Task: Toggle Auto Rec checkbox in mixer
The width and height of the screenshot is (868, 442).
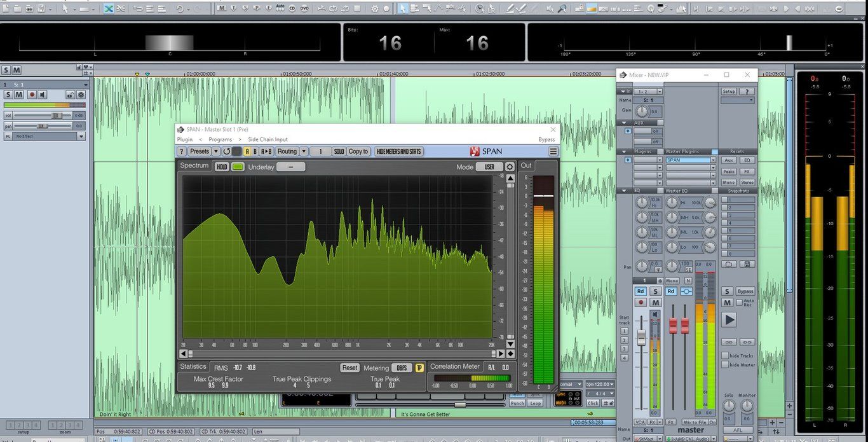Action: [740, 303]
